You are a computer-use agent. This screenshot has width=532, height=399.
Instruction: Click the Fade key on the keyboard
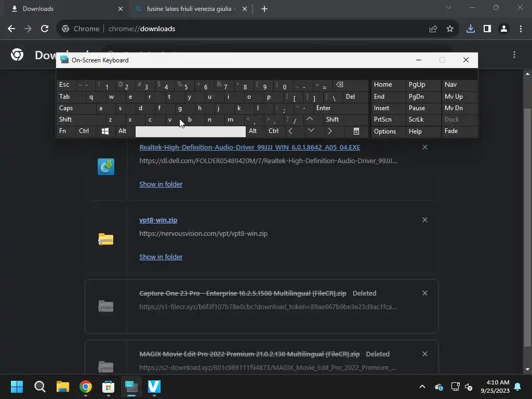460,131
